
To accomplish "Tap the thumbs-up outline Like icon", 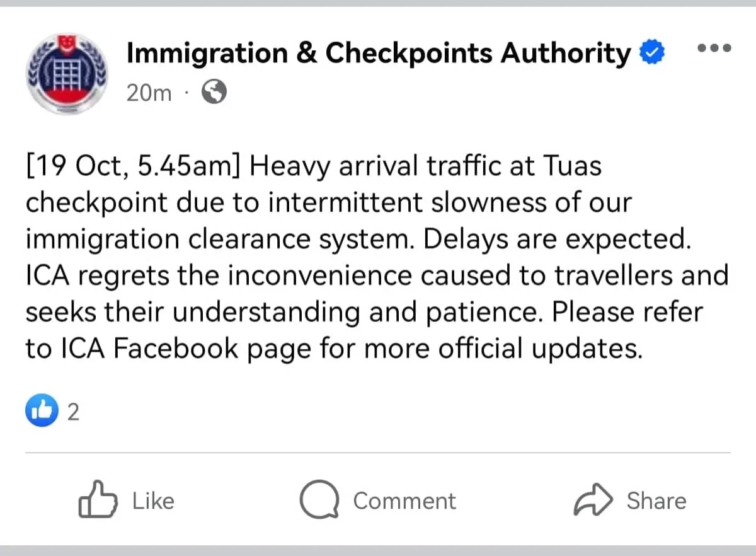I will [x=98, y=501].
